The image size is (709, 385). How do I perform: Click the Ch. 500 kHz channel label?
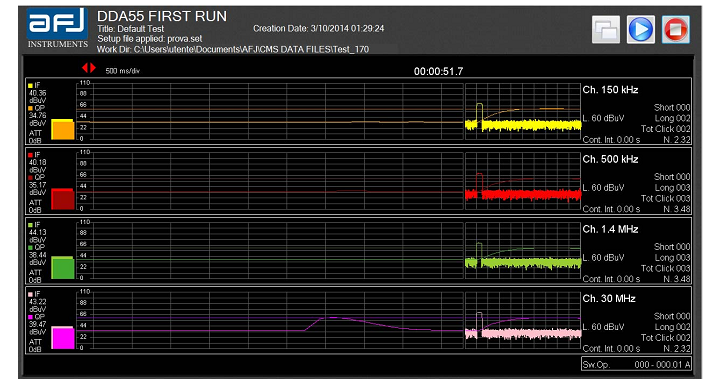[x=610, y=159]
